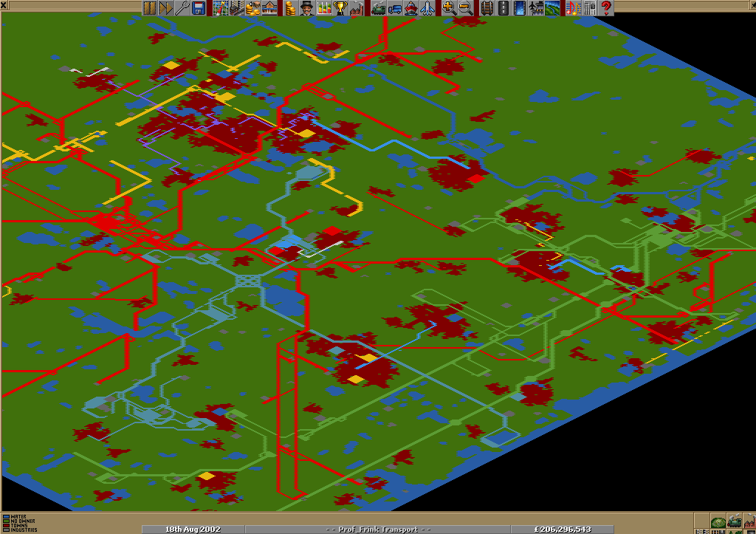Open the landscaping toolbar
756x534 pixels.
(x=552, y=7)
